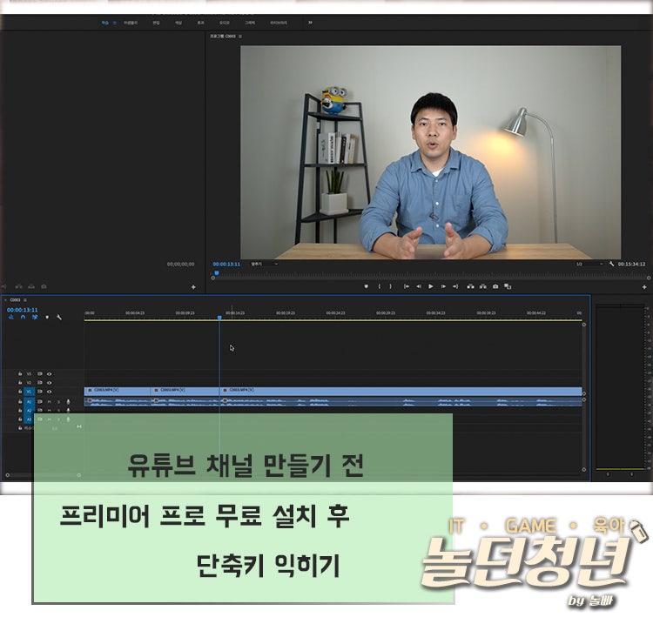Play the program monitor preview
653x644 pixels.
tap(431, 286)
